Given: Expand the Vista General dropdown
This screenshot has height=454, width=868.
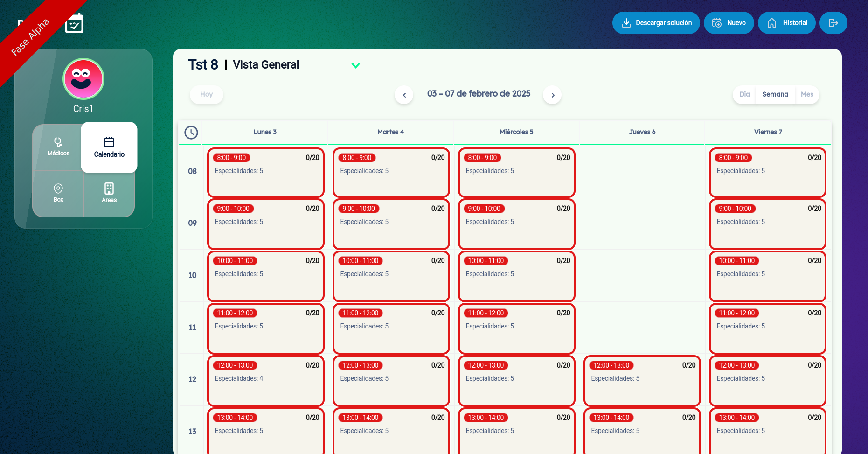Looking at the screenshot, I should [355, 65].
